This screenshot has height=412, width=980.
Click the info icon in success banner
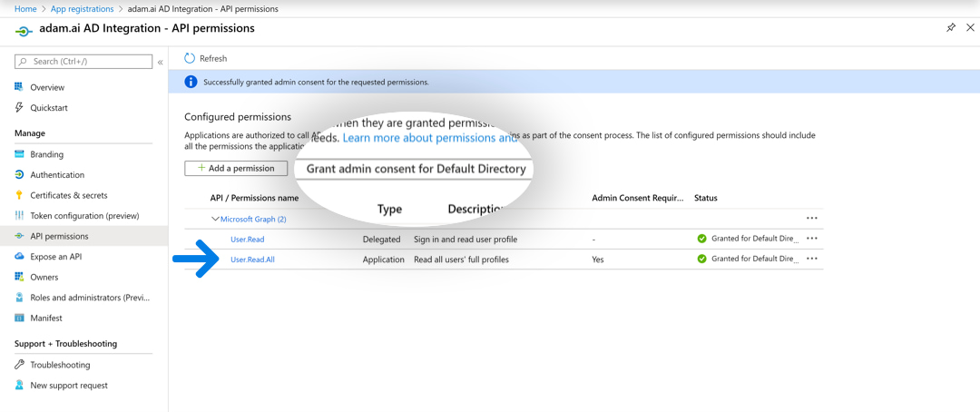click(190, 82)
